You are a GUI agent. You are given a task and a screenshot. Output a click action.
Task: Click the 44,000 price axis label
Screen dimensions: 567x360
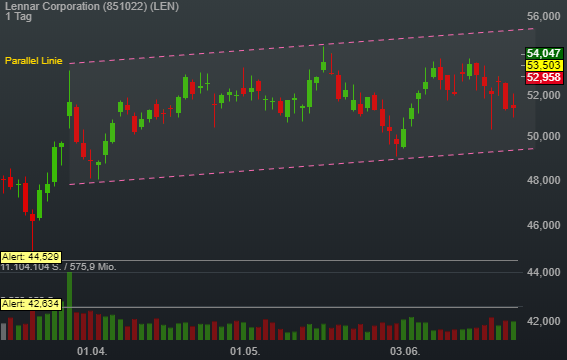[543, 272]
